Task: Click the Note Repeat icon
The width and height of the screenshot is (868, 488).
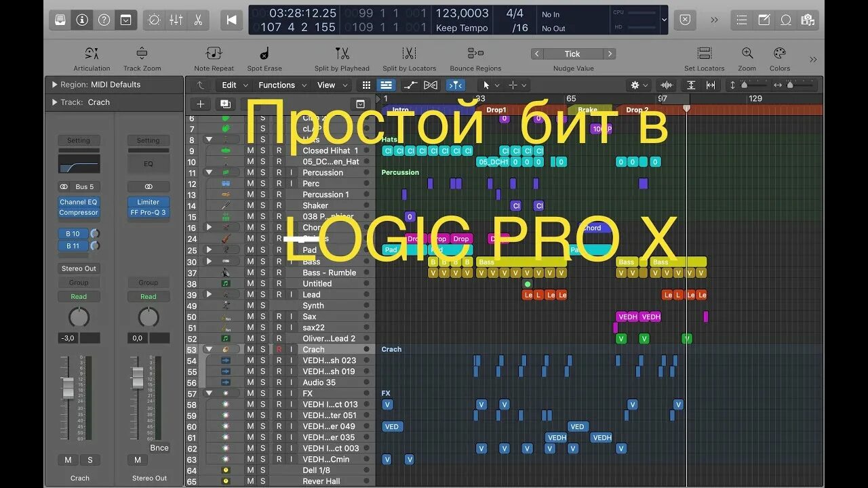Action: coord(214,54)
